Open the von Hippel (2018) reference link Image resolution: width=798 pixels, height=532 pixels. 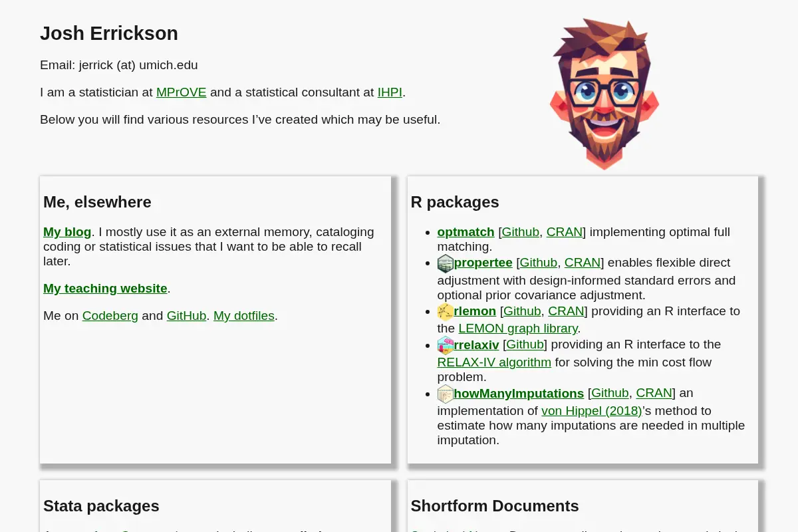592,411
